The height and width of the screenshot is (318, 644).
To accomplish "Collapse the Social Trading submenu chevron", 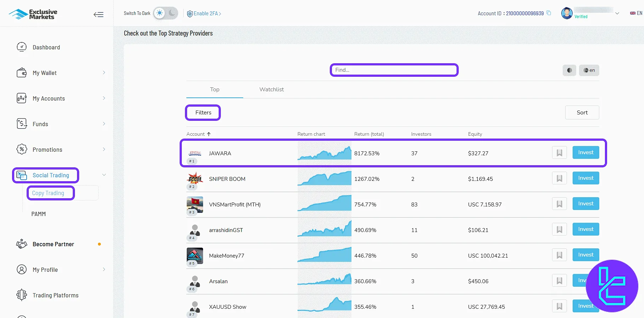I will pos(104,175).
